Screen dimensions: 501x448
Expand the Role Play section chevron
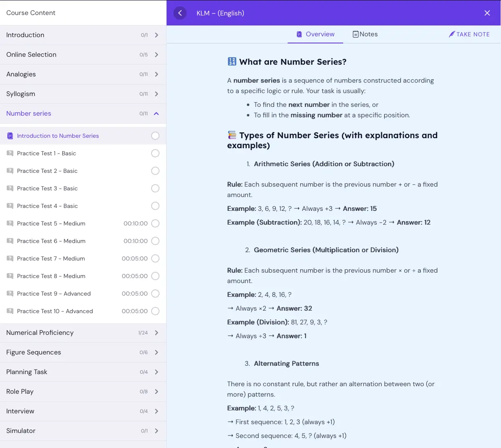coord(157,392)
